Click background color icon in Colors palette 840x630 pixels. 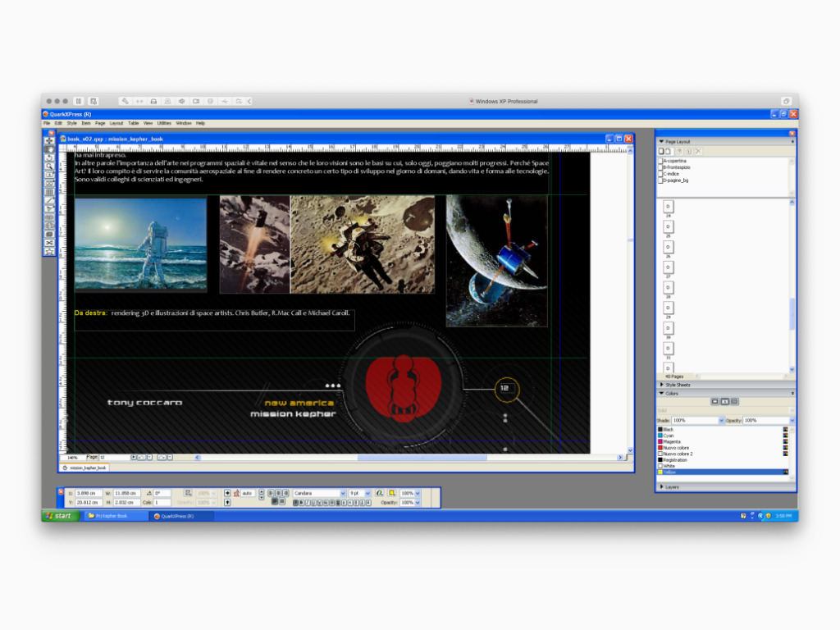pos(734,402)
